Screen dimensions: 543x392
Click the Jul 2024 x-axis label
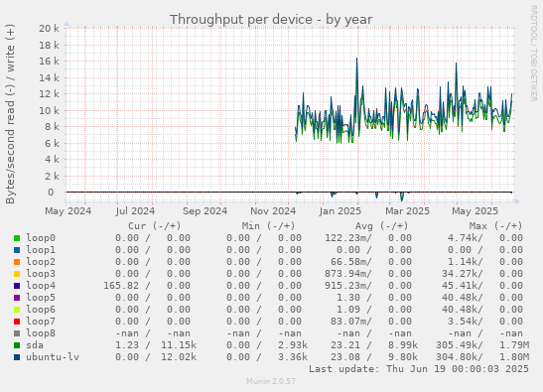(x=135, y=211)
